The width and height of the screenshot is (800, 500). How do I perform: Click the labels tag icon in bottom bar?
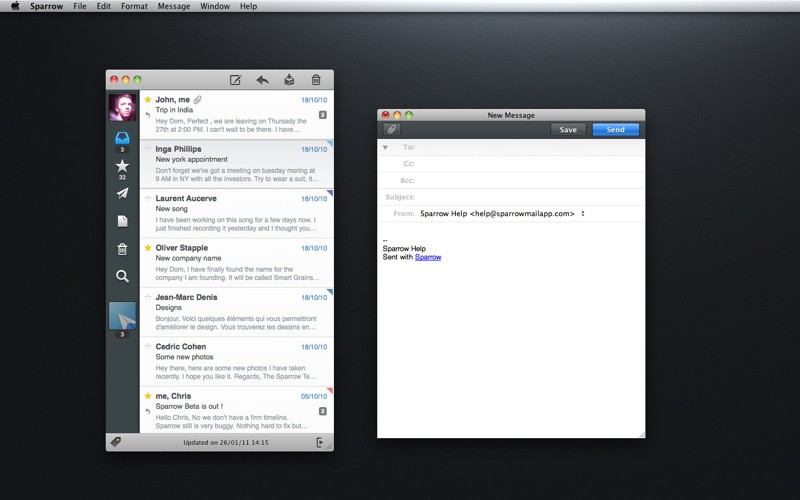click(116, 442)
